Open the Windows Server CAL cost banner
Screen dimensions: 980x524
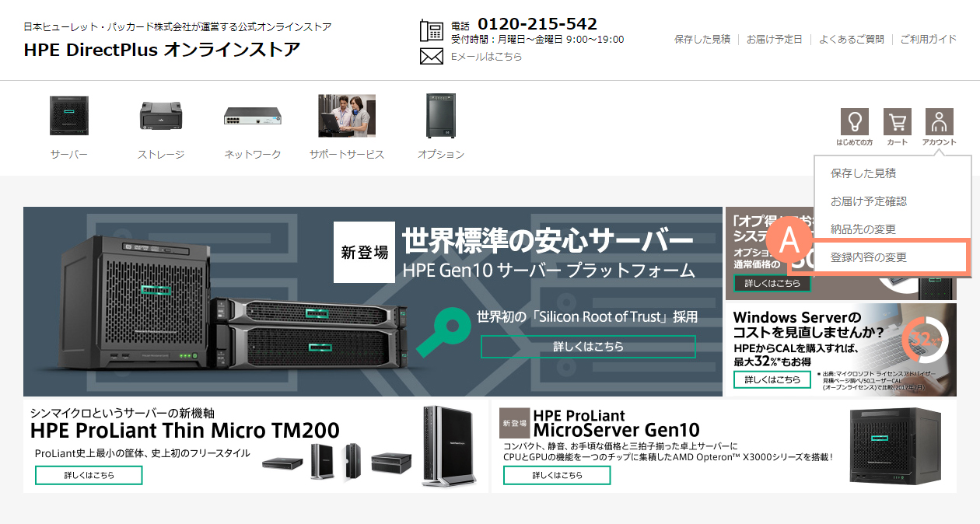841,349
